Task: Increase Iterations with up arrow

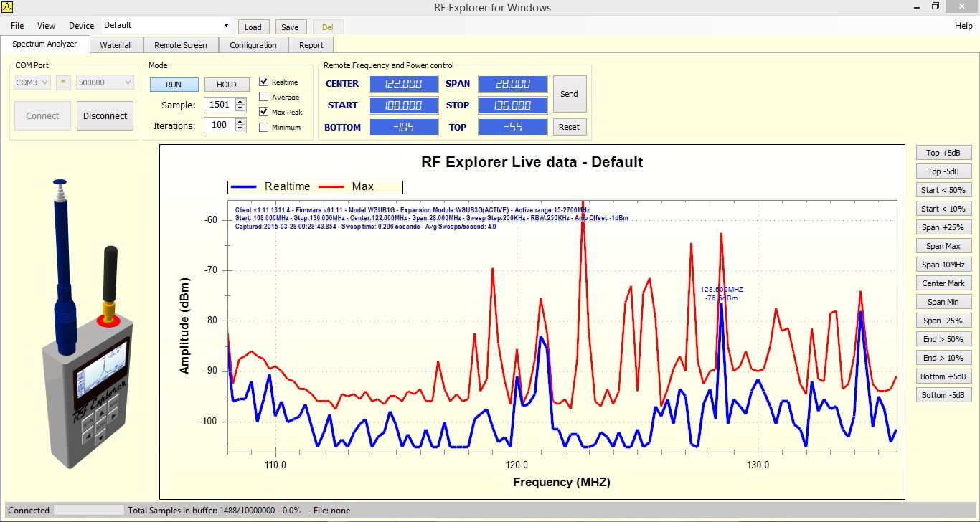Action: point(240,121)
